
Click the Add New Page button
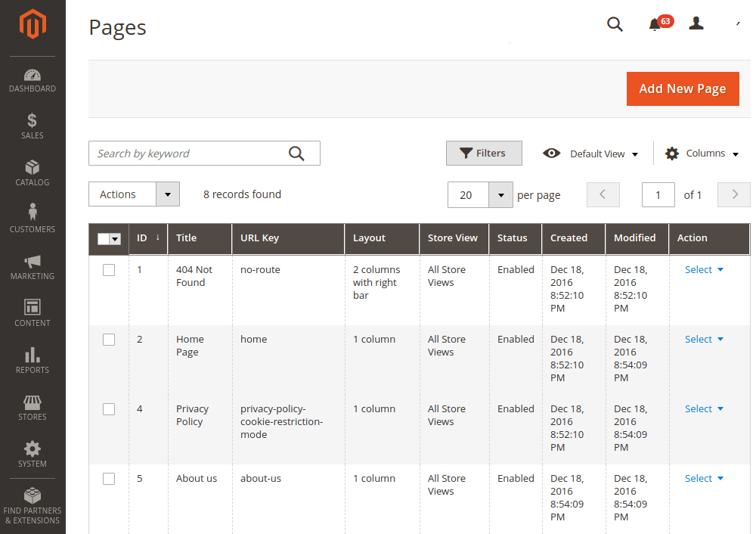[x=682, y=88]
